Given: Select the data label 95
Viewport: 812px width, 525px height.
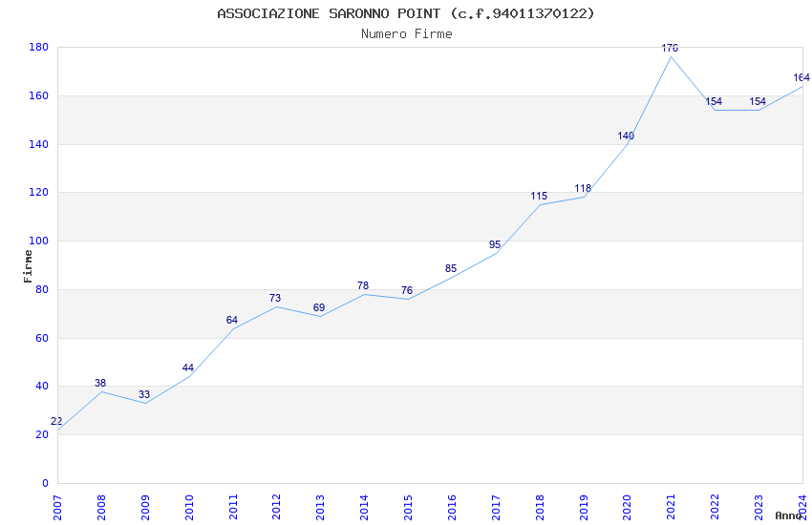Looking at the screenshot, I should [x=495, y=245].
